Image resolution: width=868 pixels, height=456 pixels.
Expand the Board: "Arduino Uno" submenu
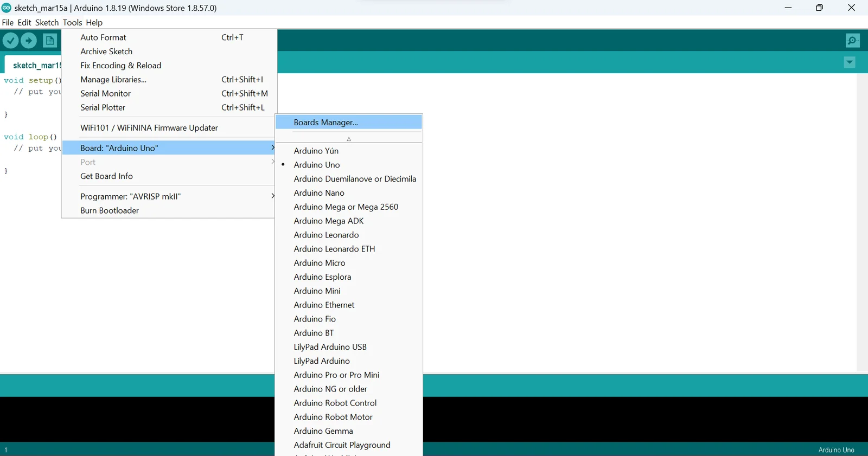point(169,148)
